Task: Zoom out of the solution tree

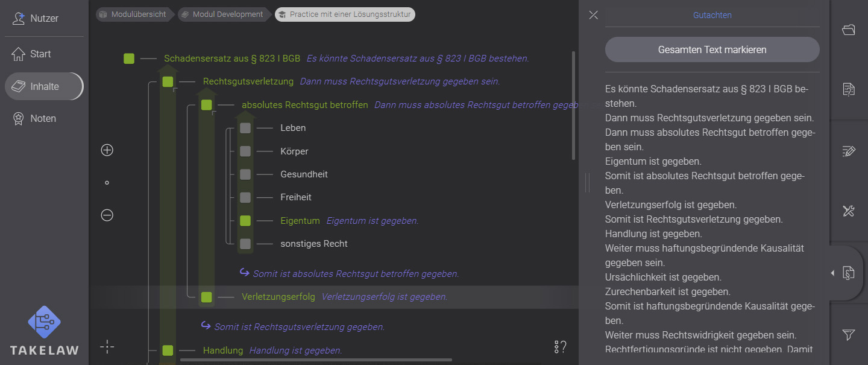Action: click(x=107, y=215)
